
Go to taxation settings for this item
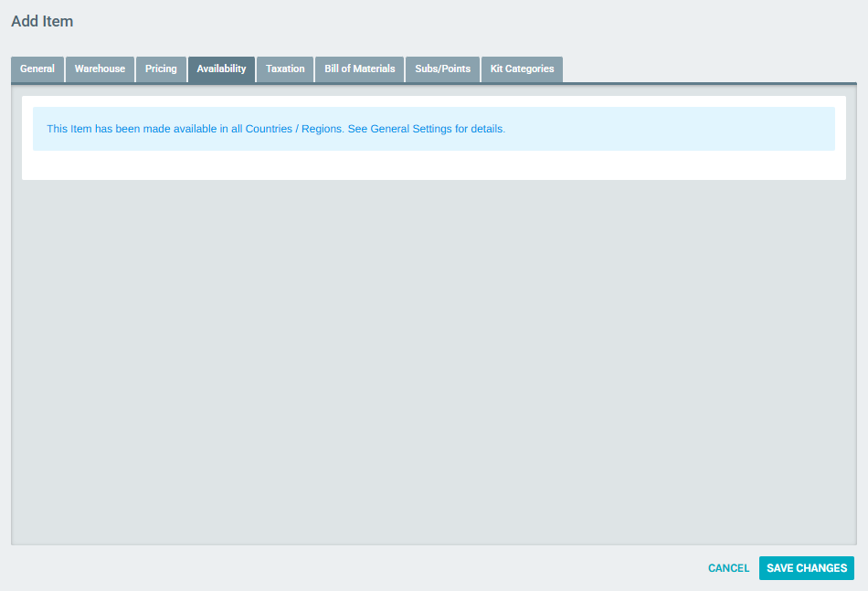284,69
